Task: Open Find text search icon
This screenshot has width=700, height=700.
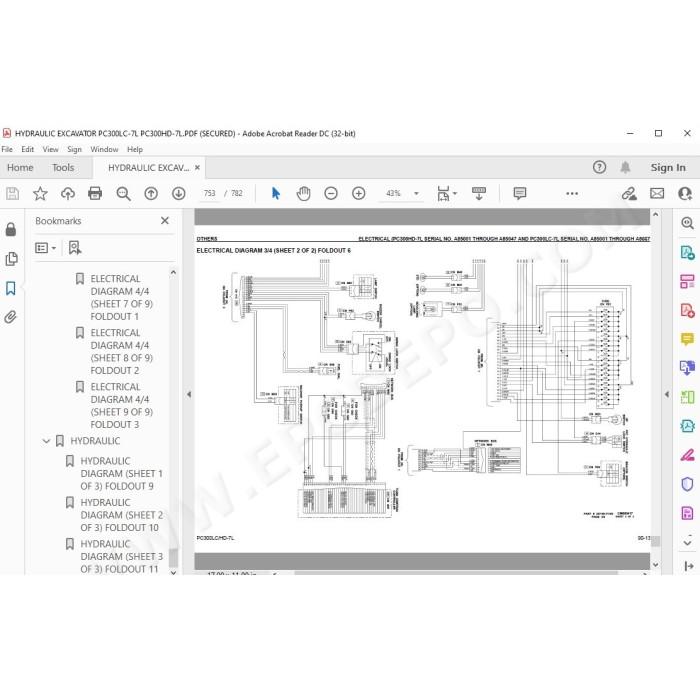Action: 123,194
